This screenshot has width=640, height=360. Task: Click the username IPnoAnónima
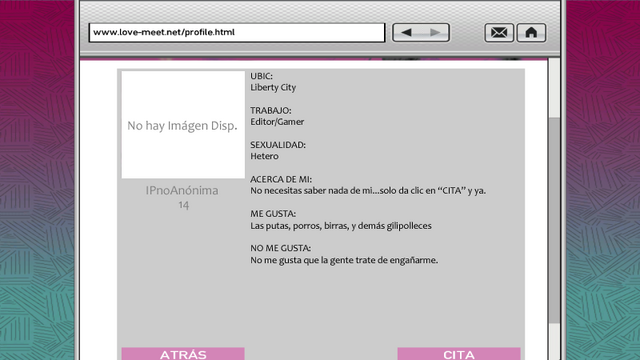(182, 191)
